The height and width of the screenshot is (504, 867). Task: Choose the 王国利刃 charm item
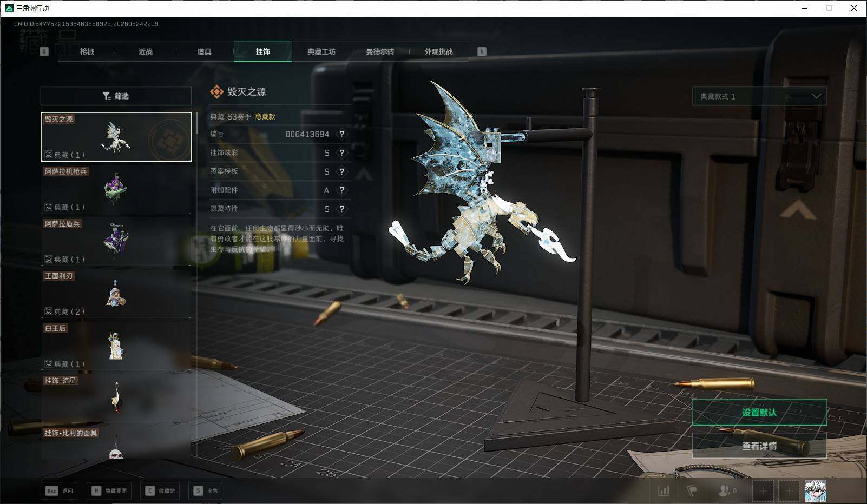tap(116, 294)
